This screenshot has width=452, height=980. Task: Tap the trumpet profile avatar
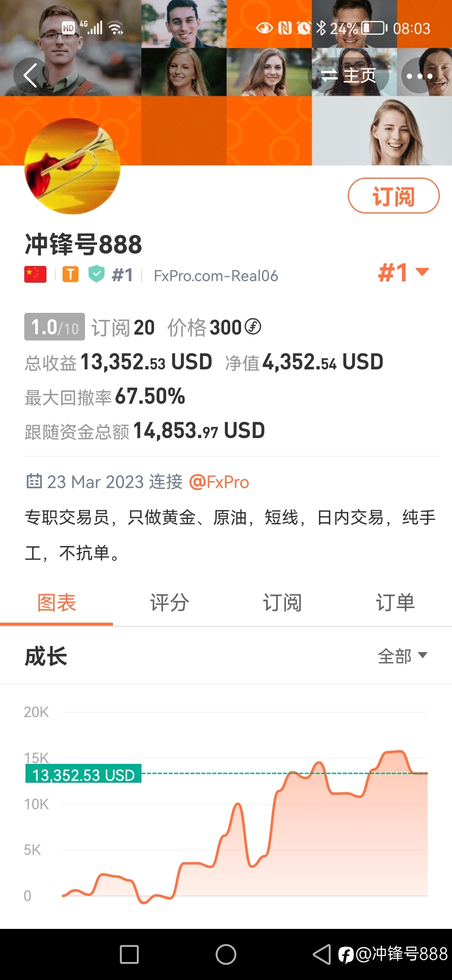pyautogui.click(x=72, y=166)
